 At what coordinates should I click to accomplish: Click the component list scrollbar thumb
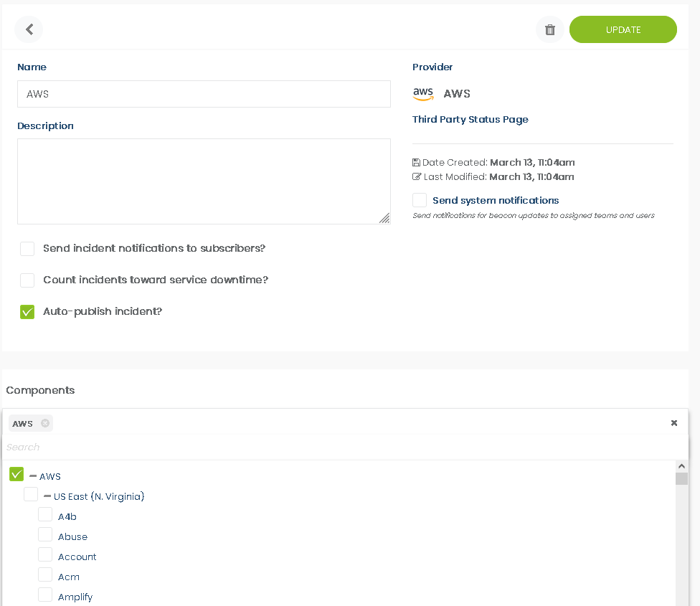[681, 479]
